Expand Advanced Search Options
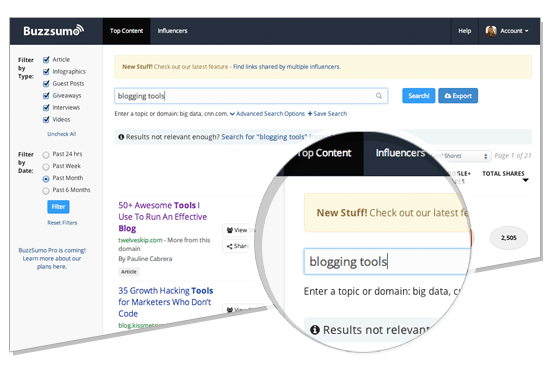 point(267,114)
